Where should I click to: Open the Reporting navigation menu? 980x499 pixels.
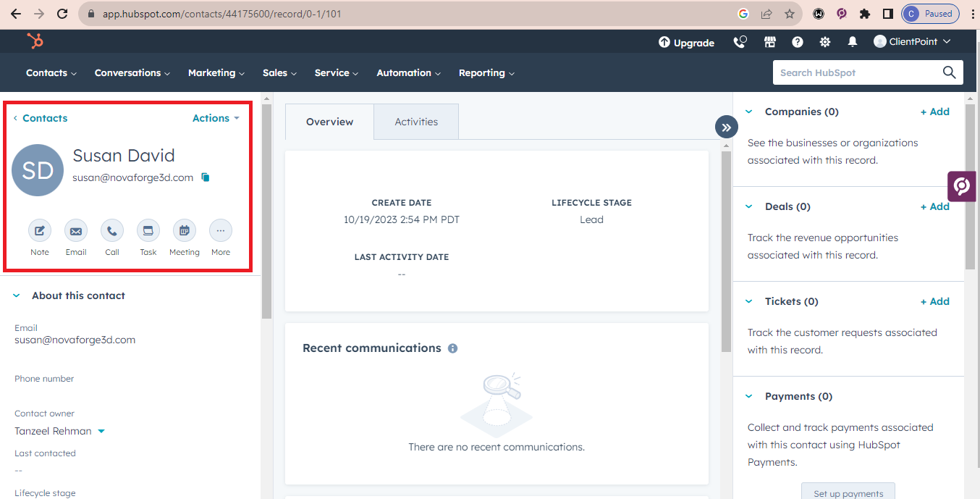487,72
